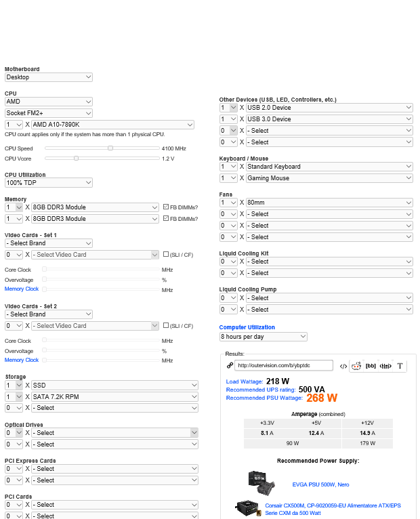Open the Motherboard type dropdown
This screenshot has height=519, width=420.
tap(48, 77)
